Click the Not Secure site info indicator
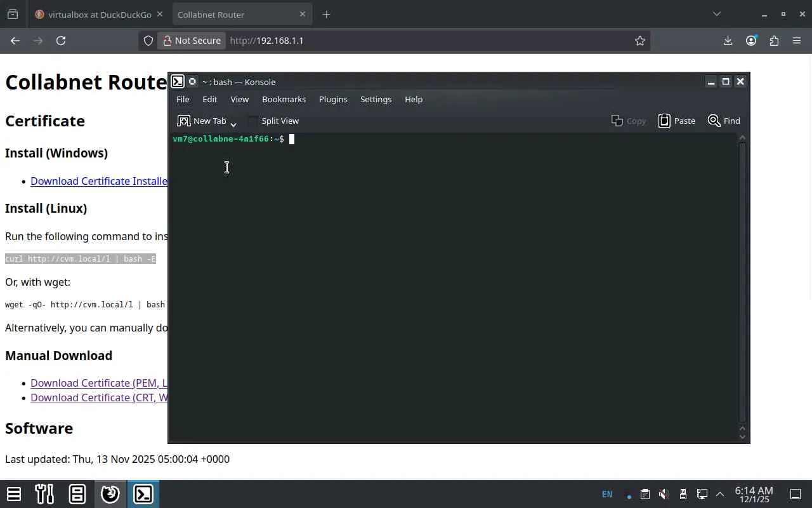Screen dimensions: 812x508 [192, 41]
